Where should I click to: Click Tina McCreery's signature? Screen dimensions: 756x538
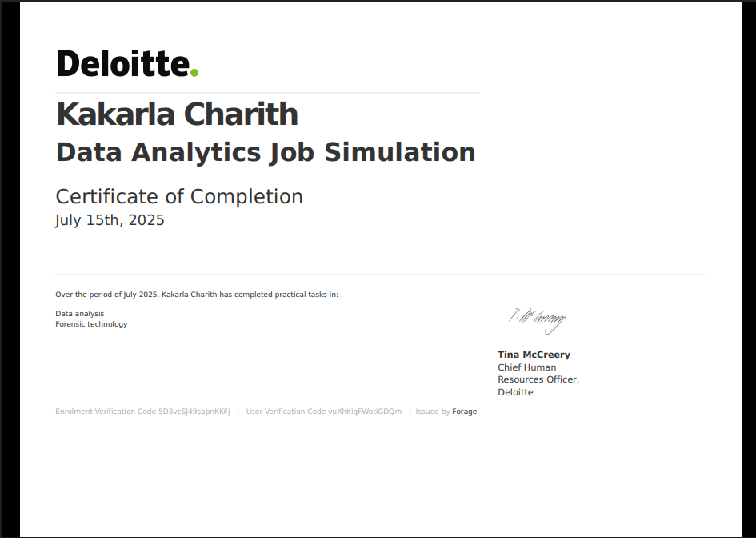[538, 318]
